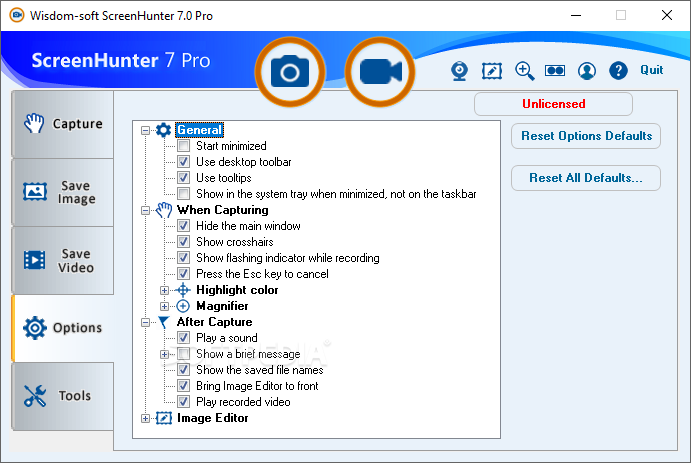Switch to the Save Video tab
This screenshot has width=691, height=463.
[63, 260]
